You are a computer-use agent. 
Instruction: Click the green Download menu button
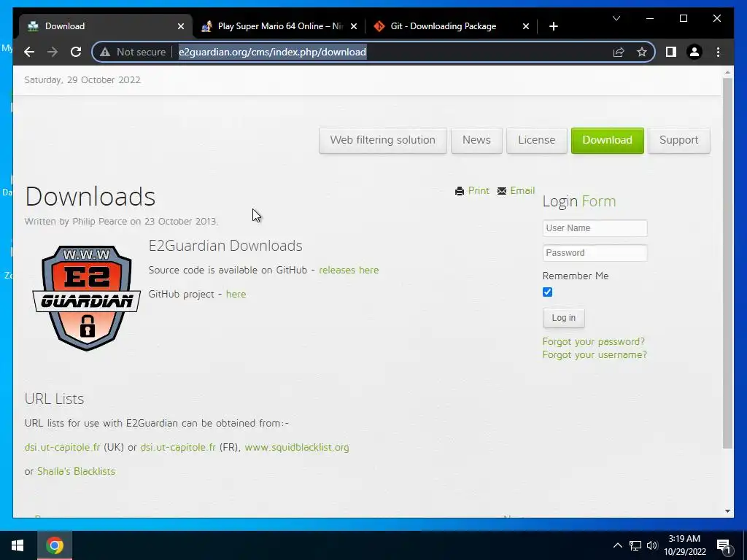608,140
